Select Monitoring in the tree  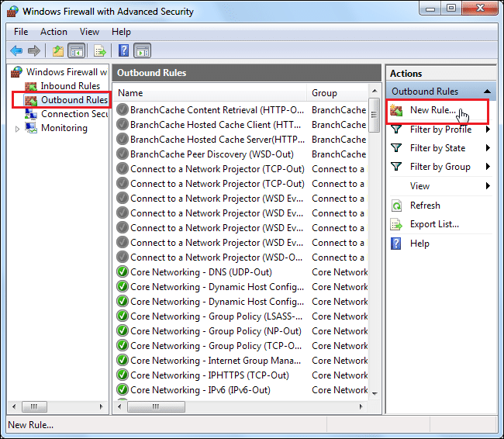tap(64, 128)
